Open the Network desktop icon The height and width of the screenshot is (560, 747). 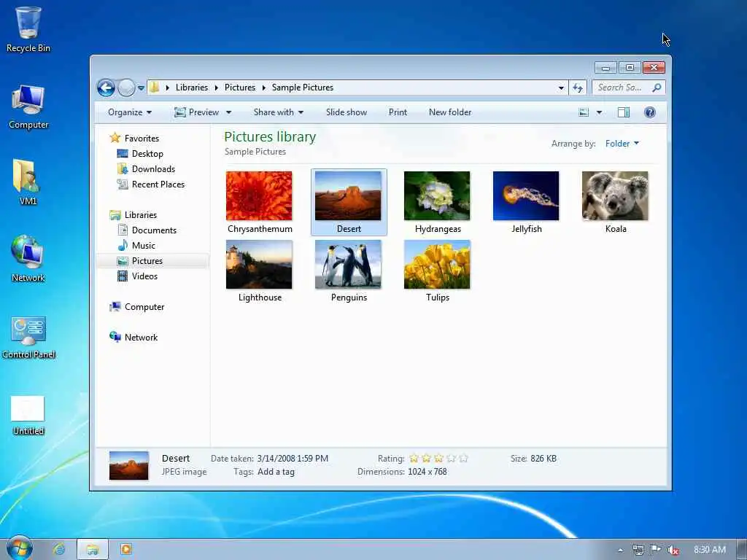(x=28, y=259)
